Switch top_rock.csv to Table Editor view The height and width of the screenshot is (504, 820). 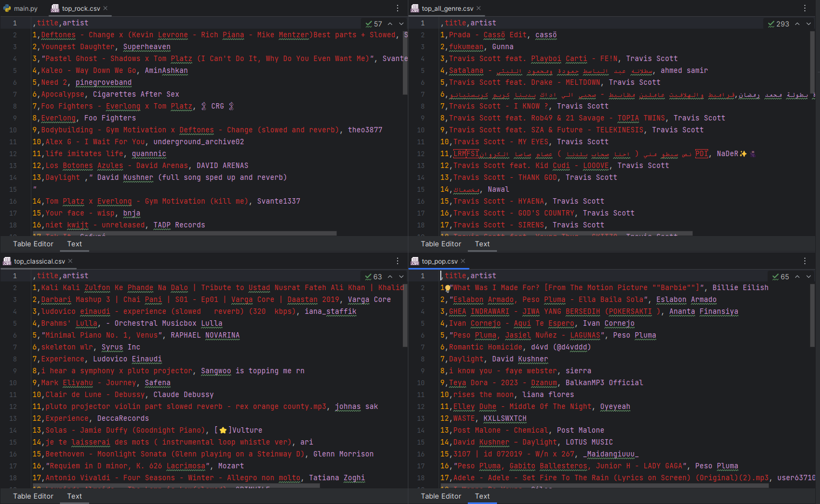pyautogui.click(x=33, y=244)
